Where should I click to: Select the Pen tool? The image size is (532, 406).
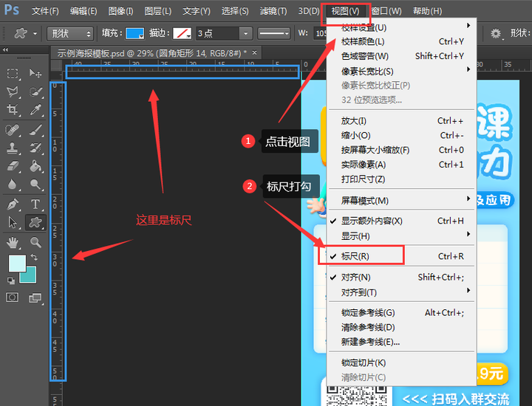tap(13, 204)
